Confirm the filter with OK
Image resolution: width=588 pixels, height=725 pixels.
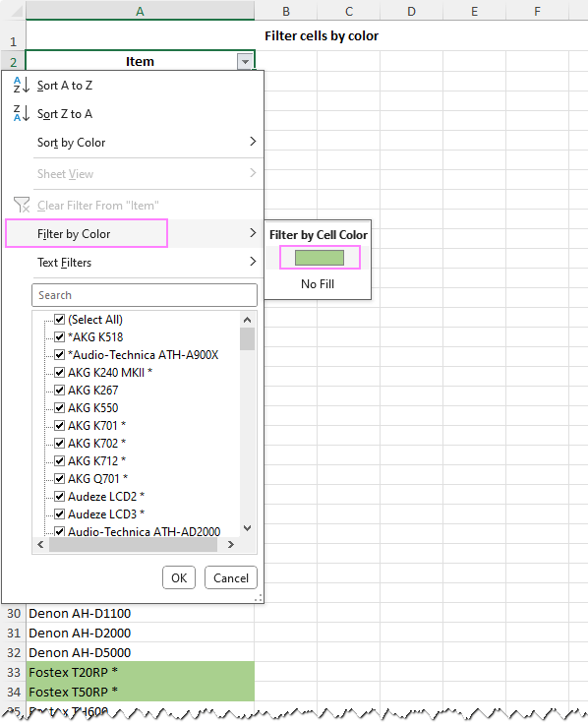[x=179, y=578]
